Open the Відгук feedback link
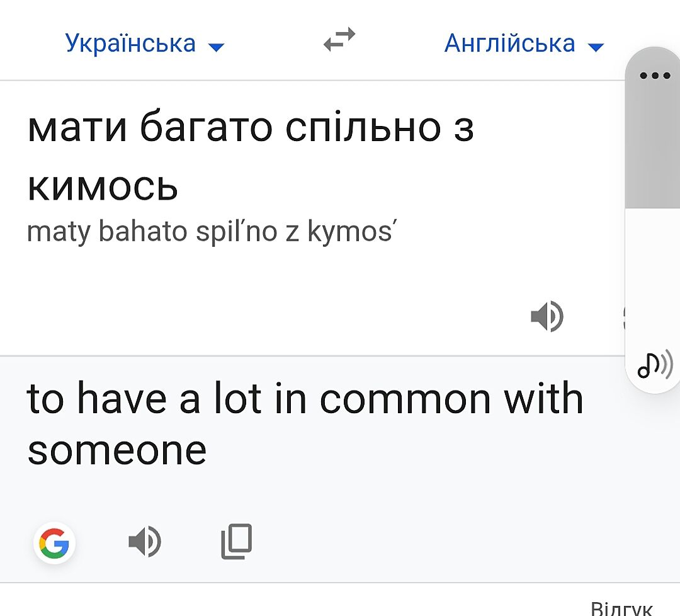The height and width of the screenshot is (616, 680). (621, 608)
